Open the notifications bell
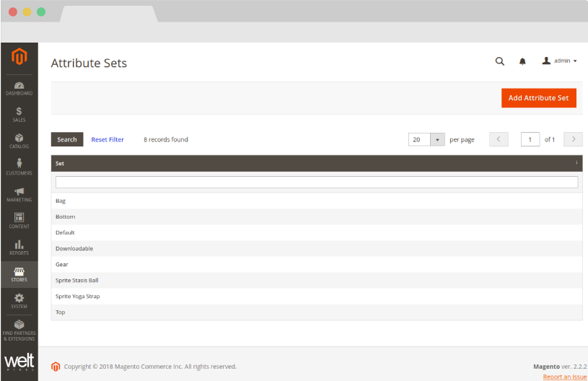 click(522, 61)
